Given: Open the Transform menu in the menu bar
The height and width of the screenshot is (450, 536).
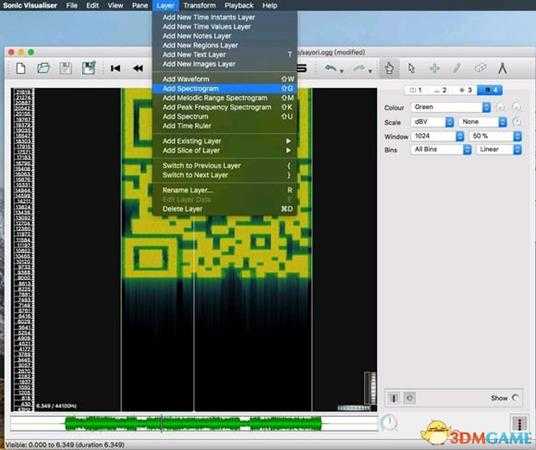Looking at the screenshot, I should click(199, 5).
